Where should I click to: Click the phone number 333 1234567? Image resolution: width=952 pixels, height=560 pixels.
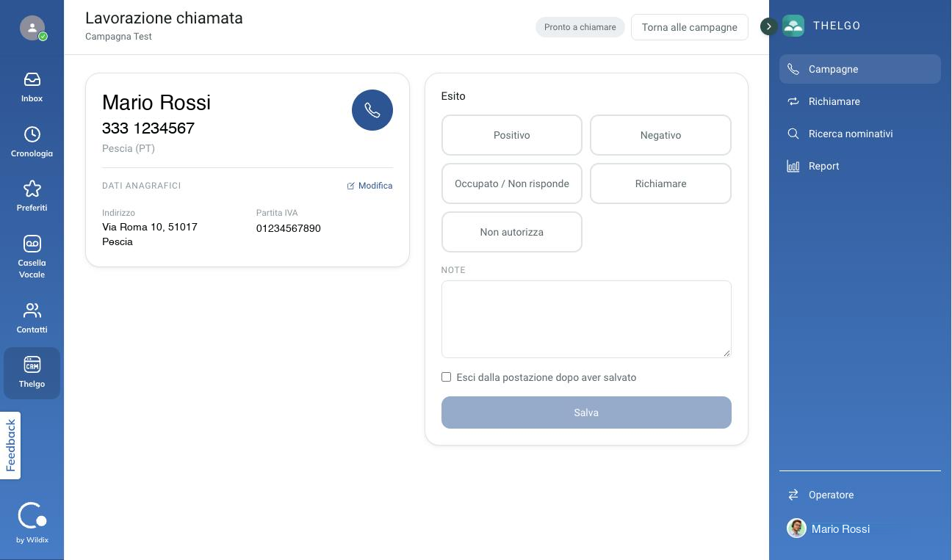148,128
